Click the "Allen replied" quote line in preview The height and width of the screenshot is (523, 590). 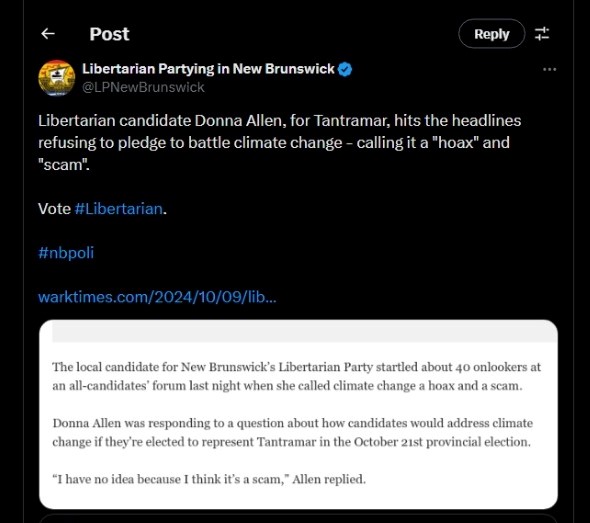209,479
